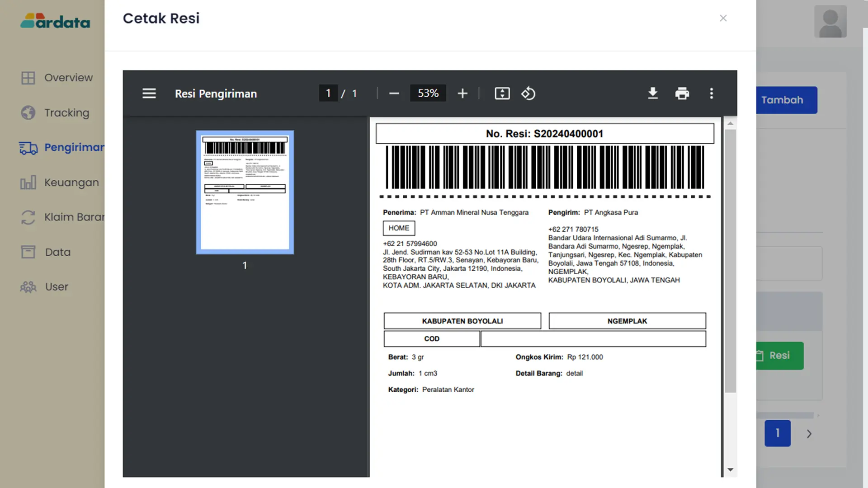Click the No. Resi: S20240400001 text

pyautogui.click(x=544, y=134)
